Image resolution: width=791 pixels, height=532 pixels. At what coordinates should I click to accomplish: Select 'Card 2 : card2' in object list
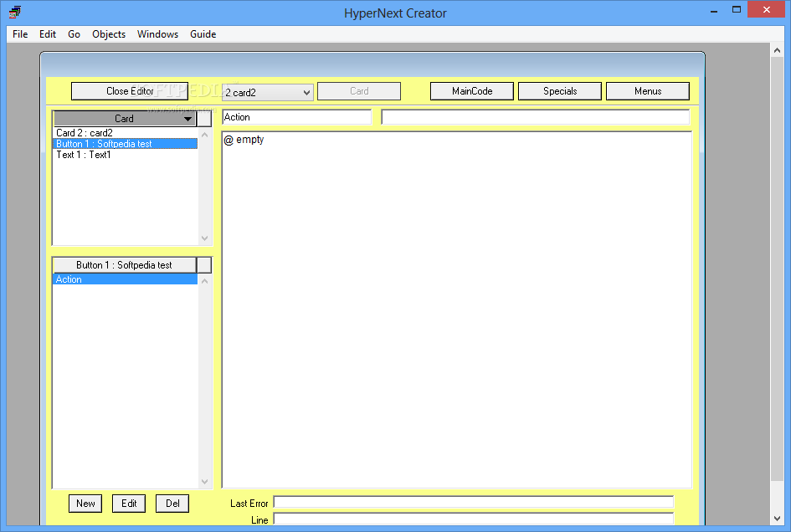[x=125, y=133]
